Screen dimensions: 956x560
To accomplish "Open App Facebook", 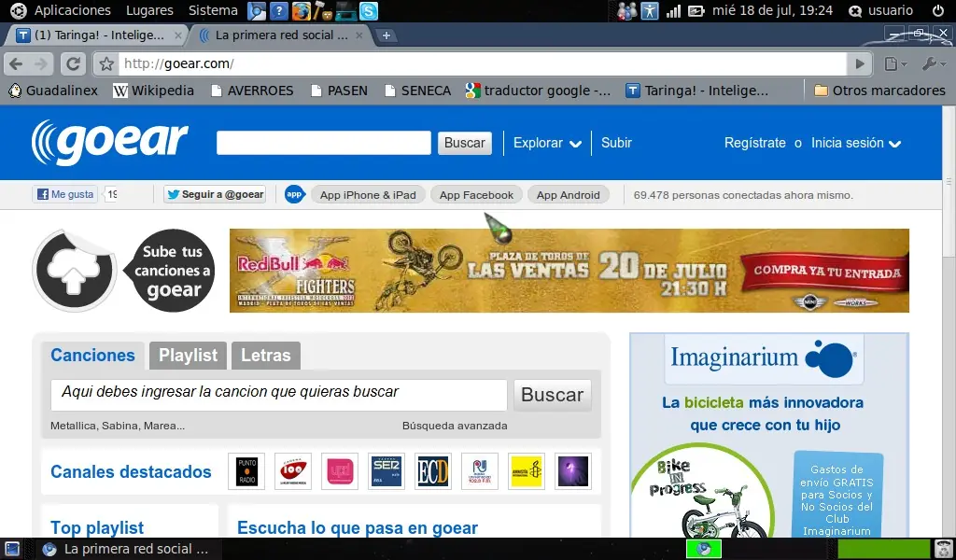I will point(476,195).
